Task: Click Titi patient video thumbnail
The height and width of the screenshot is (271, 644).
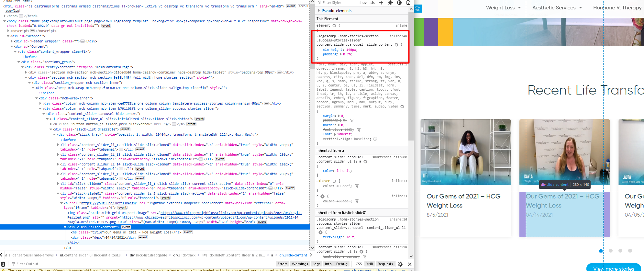Action: point(466,152)
